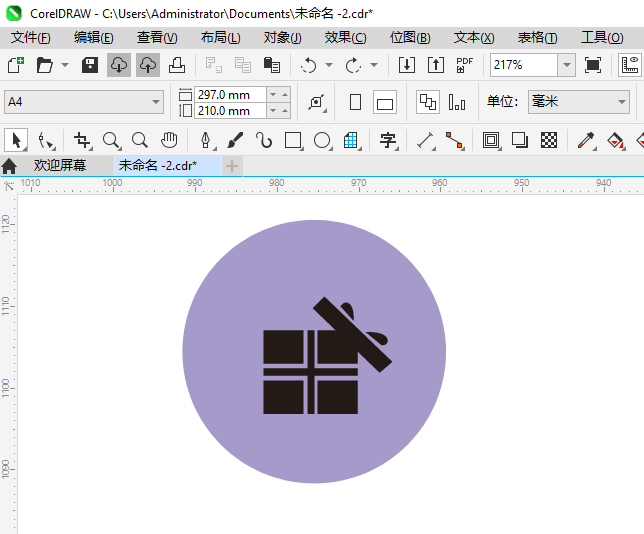Select the Crop tool

coord(83,140)
